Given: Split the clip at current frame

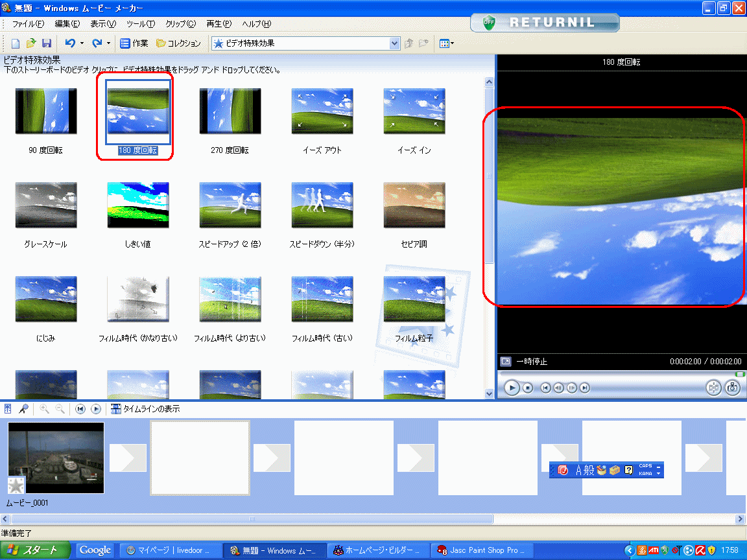Looking at the screenshot, I should 714,388.
